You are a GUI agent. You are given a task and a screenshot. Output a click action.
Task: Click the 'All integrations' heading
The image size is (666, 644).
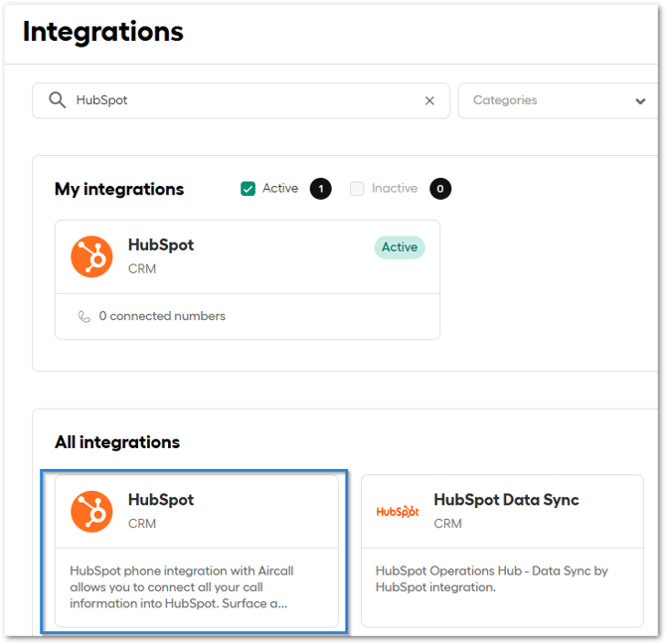(x=117, y=442)
